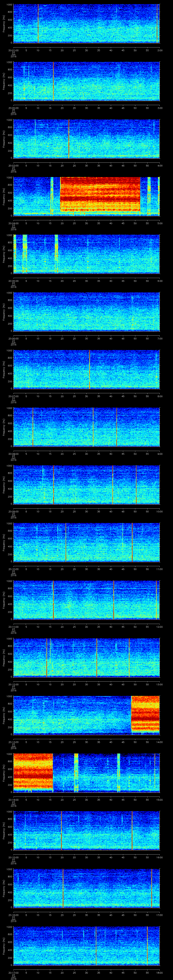The image size is (173, 980).
Task: Click the large red noise burst in the 20:04:00 panel
Action: pos(100,194)
